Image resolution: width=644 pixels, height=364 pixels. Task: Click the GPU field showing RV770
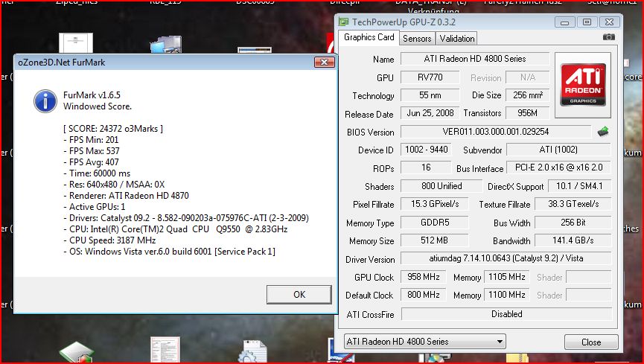click(430, 77)
